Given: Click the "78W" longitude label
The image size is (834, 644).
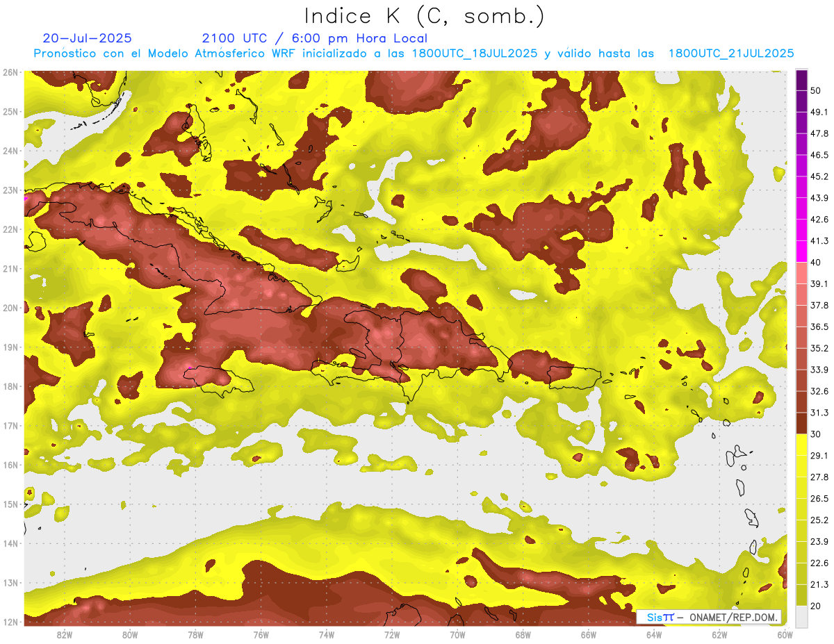Looking at the screenshot, I should (195, 634).
